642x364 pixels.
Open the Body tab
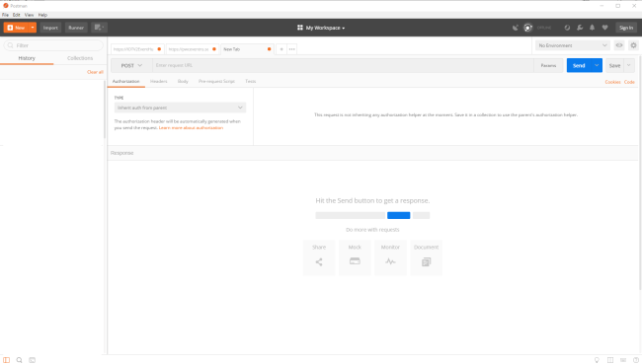pos(183,82)
